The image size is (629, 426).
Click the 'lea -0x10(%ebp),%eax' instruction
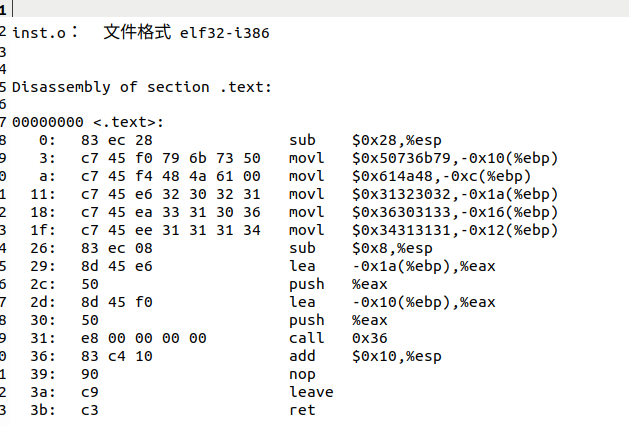pos(392,302)
